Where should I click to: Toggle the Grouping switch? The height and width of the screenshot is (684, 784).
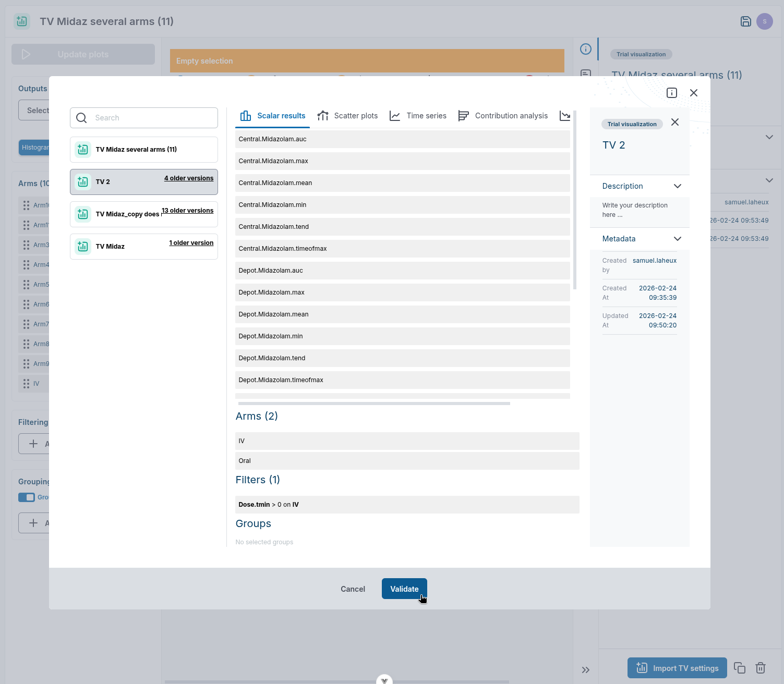(x=27, y=497)
